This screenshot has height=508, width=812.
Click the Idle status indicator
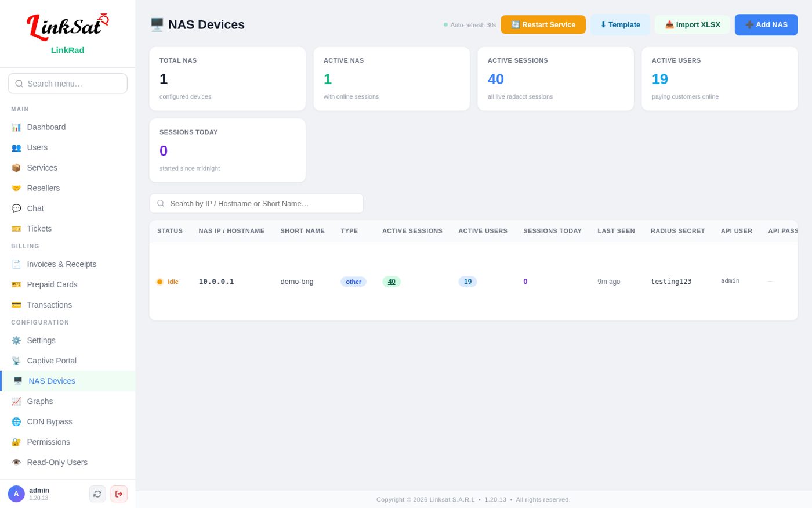(168, 282)
